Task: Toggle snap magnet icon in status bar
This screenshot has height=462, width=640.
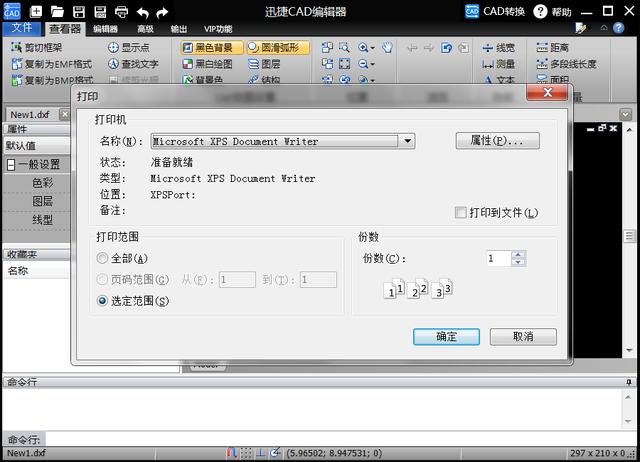Action: tap(231, 453)
